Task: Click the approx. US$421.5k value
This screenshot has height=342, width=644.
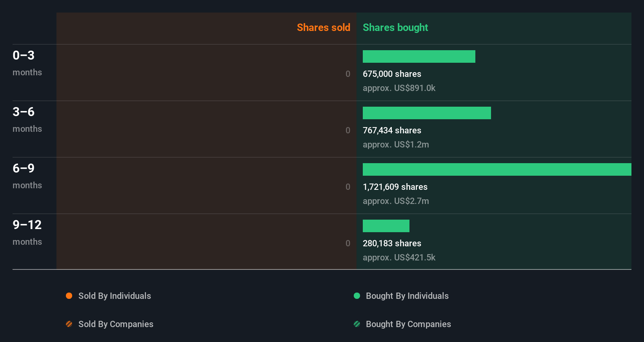Action: coord(399,258)
